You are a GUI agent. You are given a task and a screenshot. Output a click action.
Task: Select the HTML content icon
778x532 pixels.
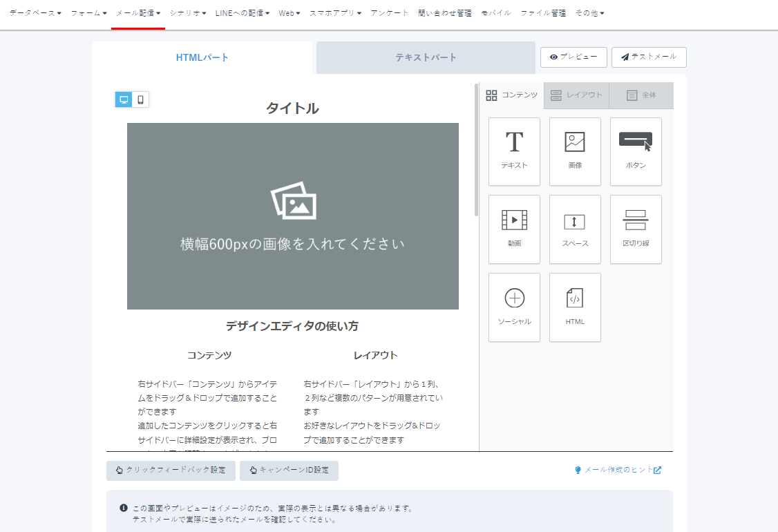click(575, 307)
